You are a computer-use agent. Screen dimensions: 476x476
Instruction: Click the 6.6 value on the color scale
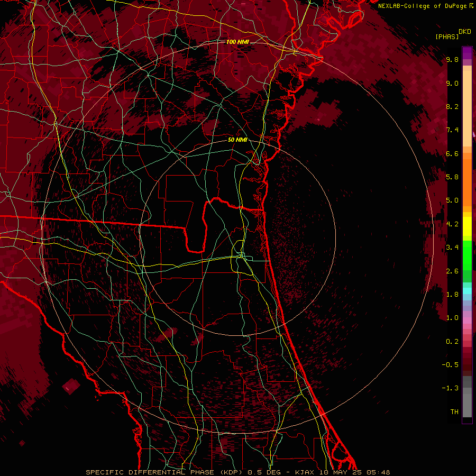pos(452,153)
